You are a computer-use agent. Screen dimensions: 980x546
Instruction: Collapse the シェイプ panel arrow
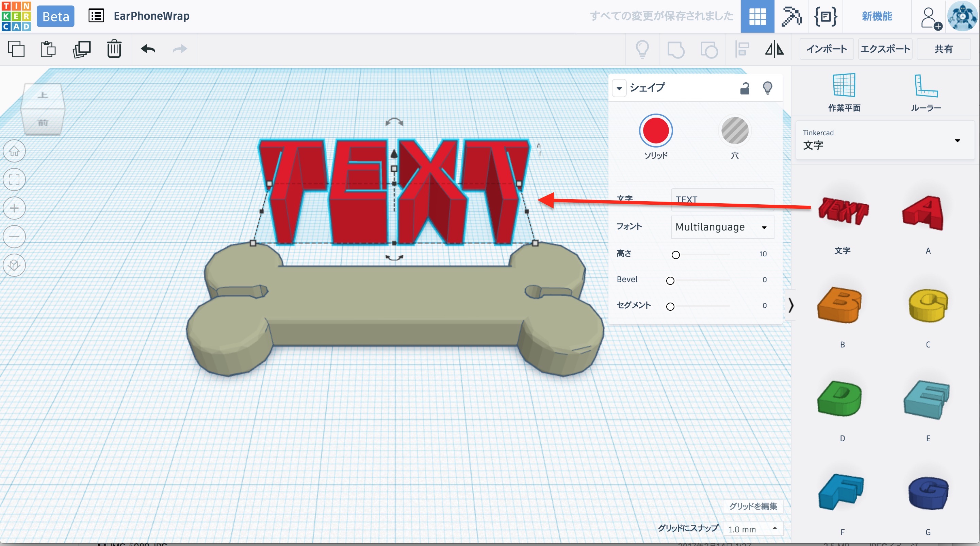pos(619,88)
